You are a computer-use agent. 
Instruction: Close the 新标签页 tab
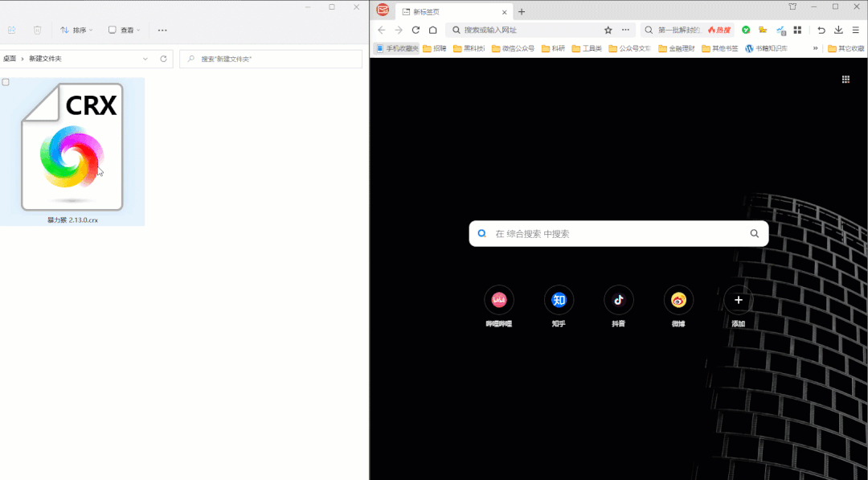(x=504, y=12)
